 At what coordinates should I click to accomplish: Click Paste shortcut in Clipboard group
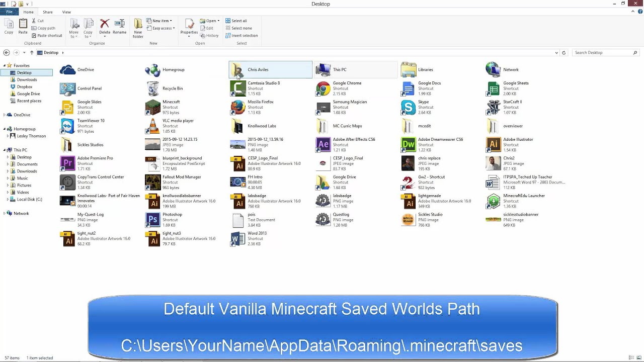47,36
